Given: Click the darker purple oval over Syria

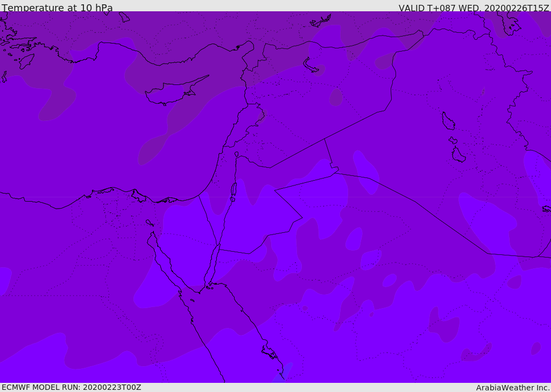Looking at the screenshot, I should coord(336,97).
